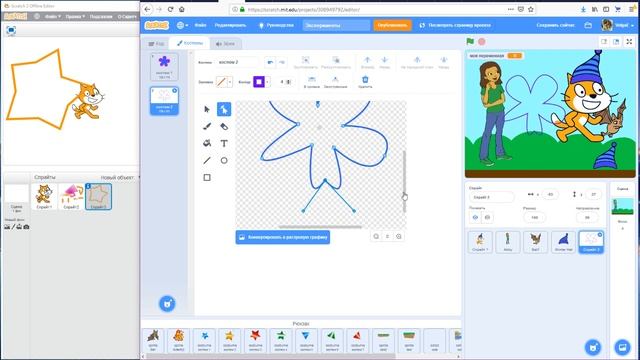Open the Code tab
This screenshot has width=640, height=360.
[156, 44]
